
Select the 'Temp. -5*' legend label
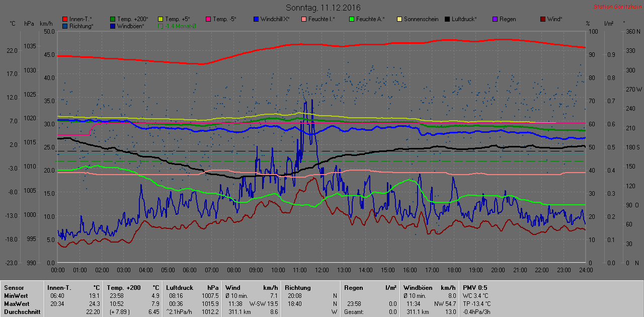point(224,19)
